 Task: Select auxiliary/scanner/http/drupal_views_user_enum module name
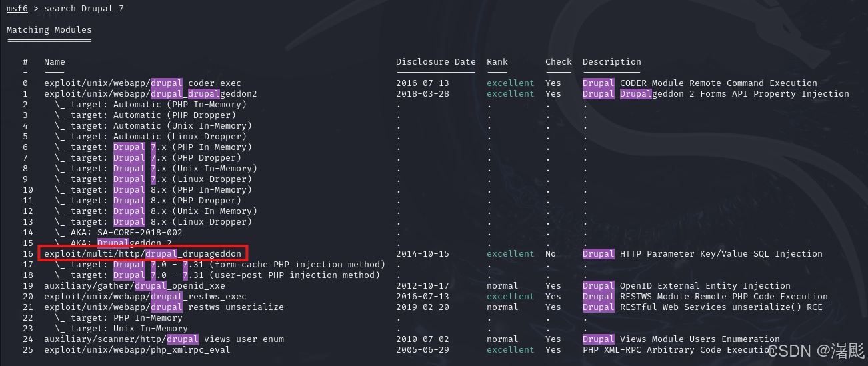coord(164,339)
